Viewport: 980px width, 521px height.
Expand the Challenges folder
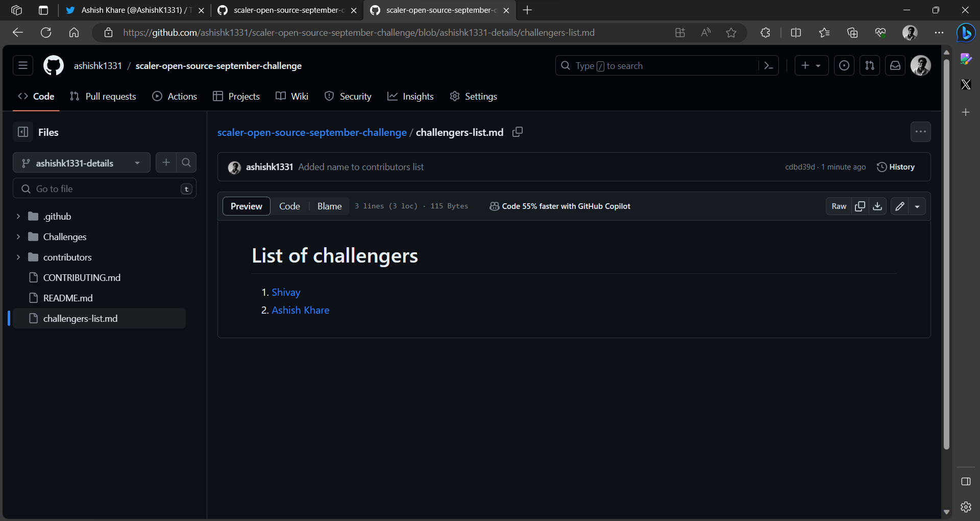(x=18, y=236)
